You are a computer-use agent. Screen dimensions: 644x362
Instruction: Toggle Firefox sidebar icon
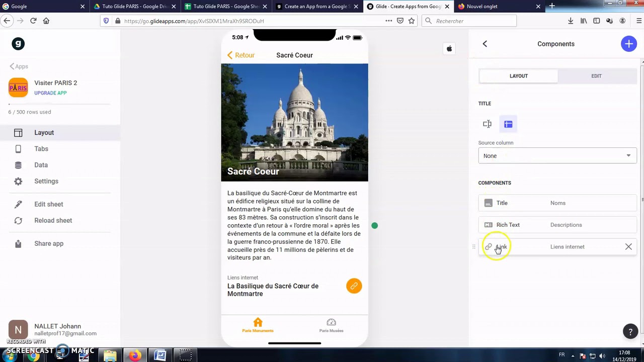[x=597, y=21]
